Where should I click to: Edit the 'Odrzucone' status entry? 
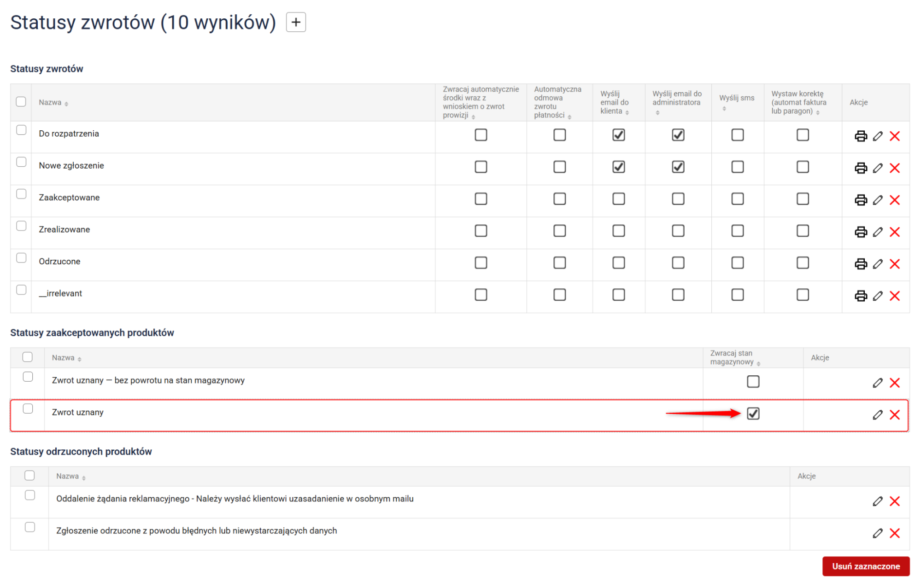[x=877, y=264]
